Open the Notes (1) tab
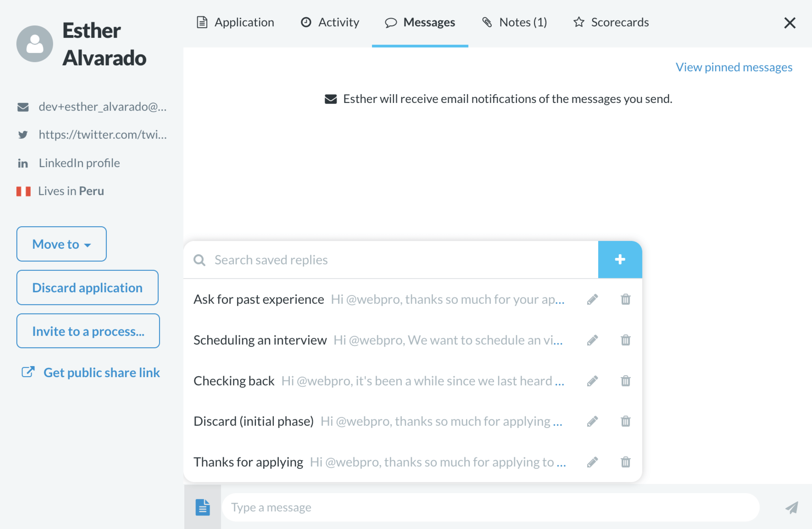 pos(514,23)
